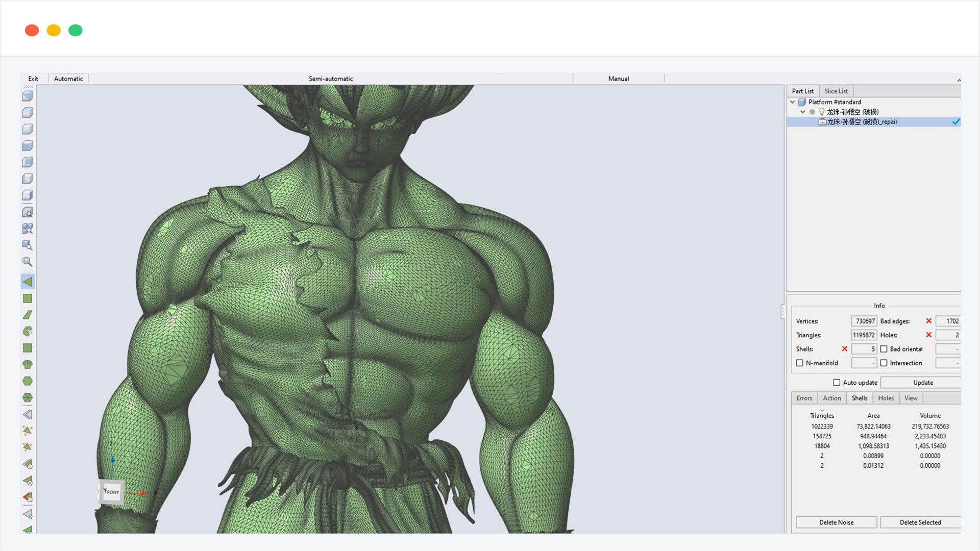
Task: Select shell row with area 0.00899
Action: pyautogui.click(x=876, y=456)
